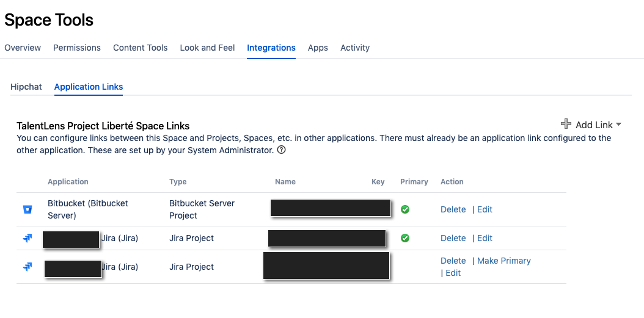Click the help question mark icon

281,150
